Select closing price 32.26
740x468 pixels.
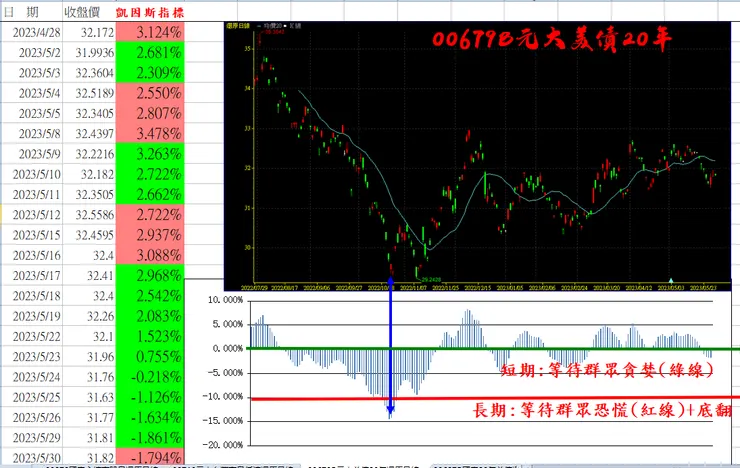tap(89, 316)
